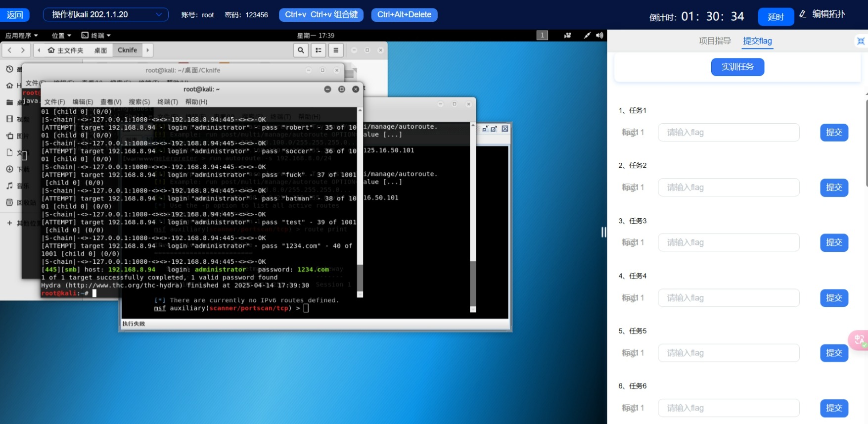Submit the flag for 任务5
Screen dimensions: 868x424
click(834, 353)
